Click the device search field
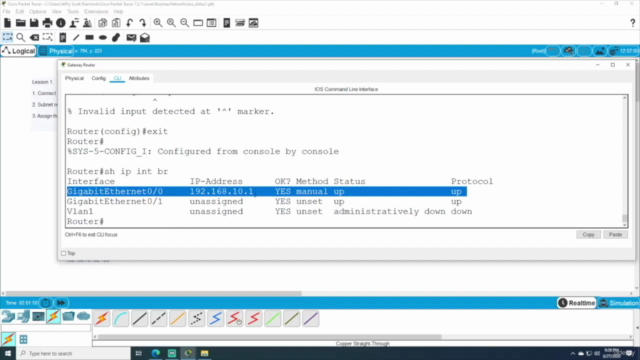Viewport: 640px width, 360px height. [46, 328]
